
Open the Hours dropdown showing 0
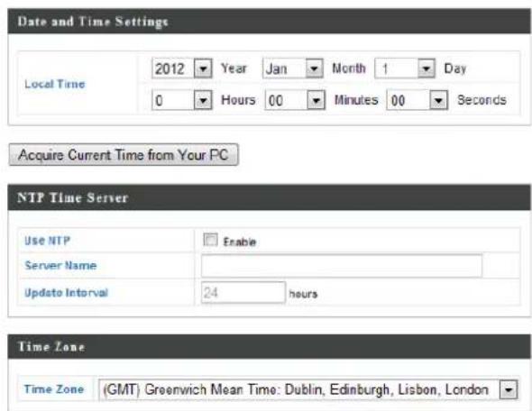182,100
